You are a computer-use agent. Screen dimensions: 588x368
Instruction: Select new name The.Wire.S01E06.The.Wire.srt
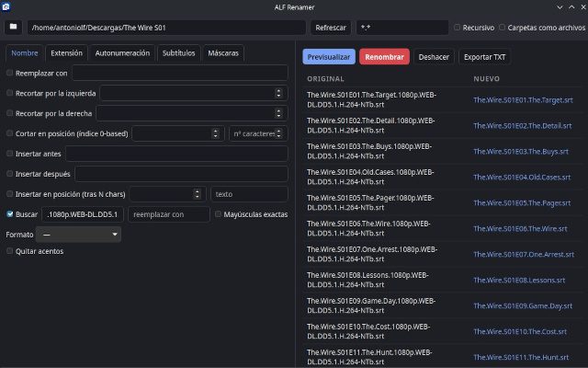(x=520, y=228)
